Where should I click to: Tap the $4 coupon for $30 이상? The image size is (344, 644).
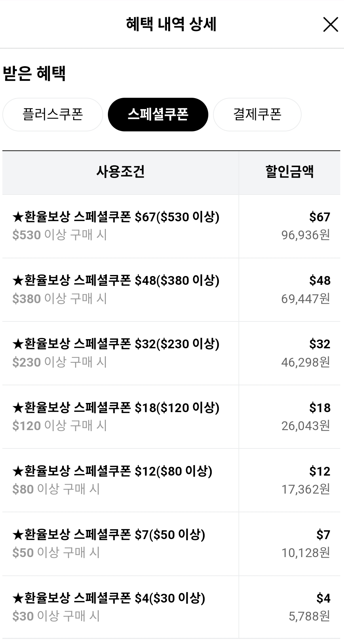click(109, 598)
